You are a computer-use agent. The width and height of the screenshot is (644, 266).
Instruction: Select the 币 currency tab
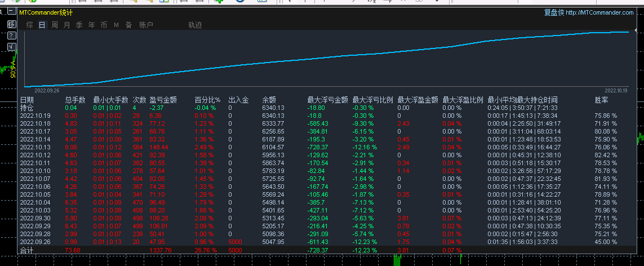coord(104,25)
